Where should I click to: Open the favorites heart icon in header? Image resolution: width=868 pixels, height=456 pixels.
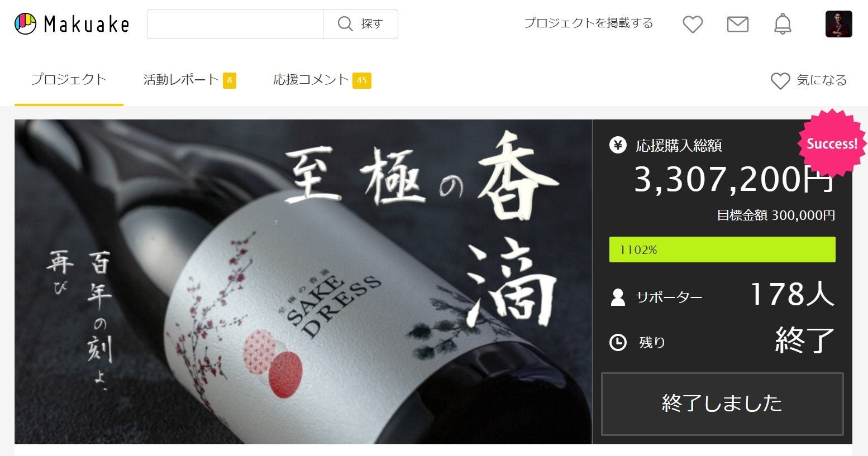click(693, 24)
